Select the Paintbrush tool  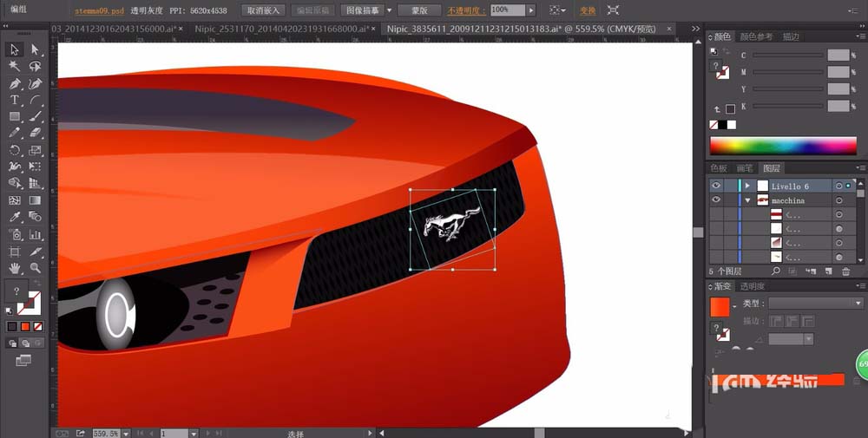click(36, 117)
